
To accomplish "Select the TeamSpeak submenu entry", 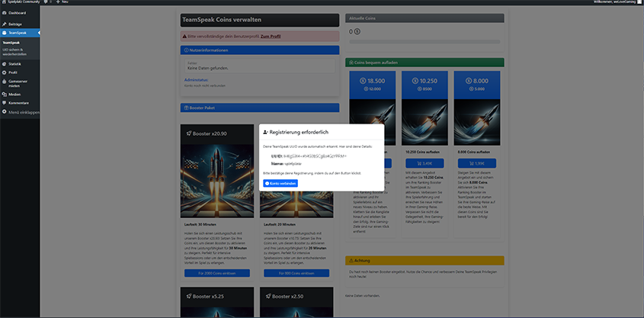I will [11, 43].
